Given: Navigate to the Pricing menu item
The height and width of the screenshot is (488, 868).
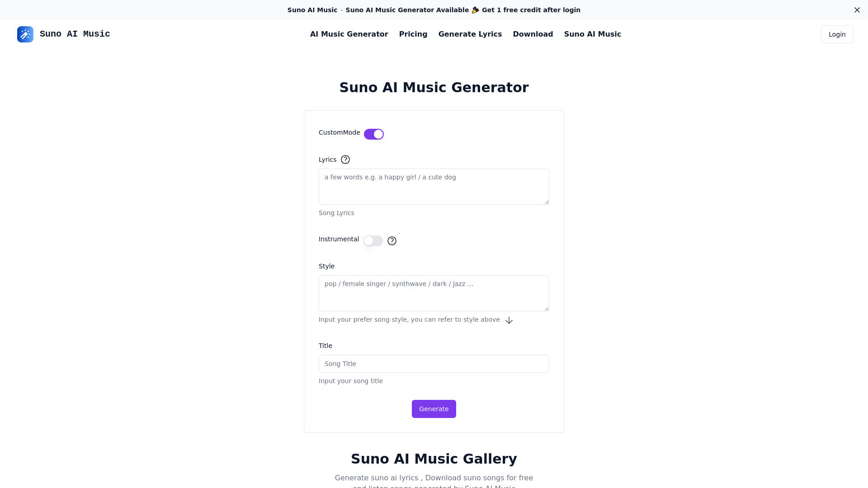Looking at the screenshot, I should click(413, 34).
